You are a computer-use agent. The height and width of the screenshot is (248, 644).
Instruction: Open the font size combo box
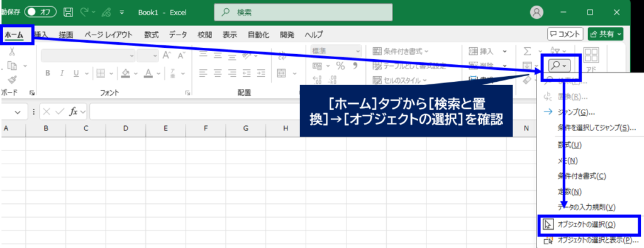click(148, 55)
